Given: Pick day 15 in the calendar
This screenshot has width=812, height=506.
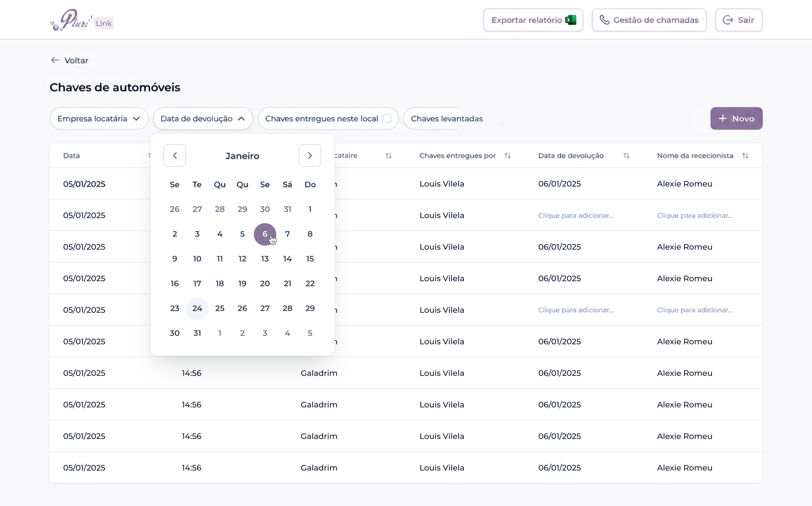Looking at the screenshot, I should pyautogui.click(x=310, y=259).
